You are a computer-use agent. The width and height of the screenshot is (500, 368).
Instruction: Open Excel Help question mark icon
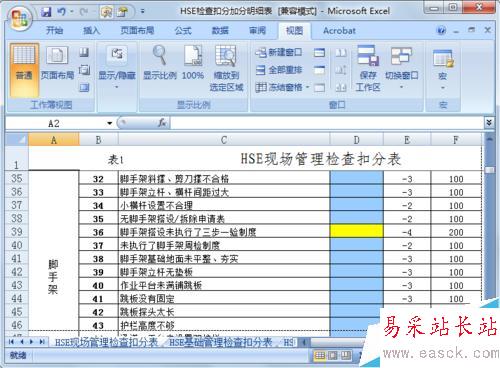[441, 30]
